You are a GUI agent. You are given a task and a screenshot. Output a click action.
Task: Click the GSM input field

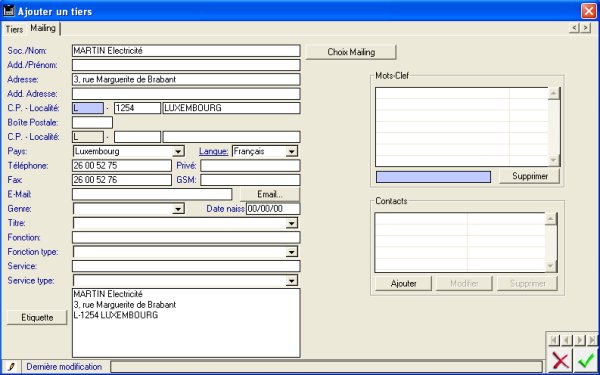tap(250, 180)
